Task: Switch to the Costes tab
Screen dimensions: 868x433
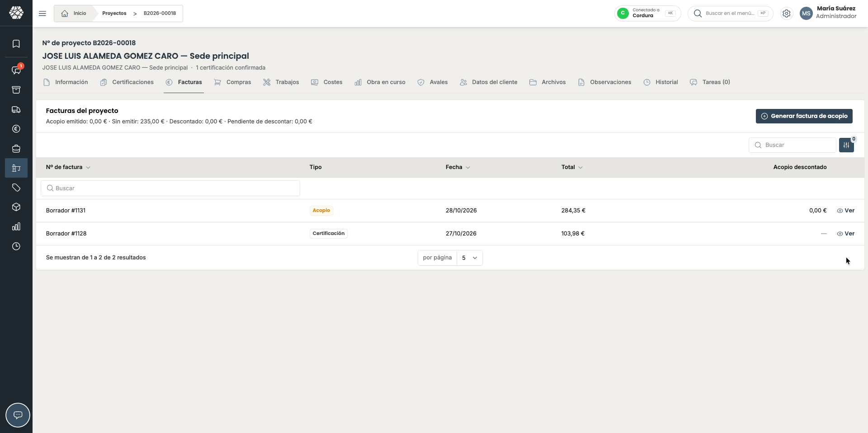Action: 326,82
